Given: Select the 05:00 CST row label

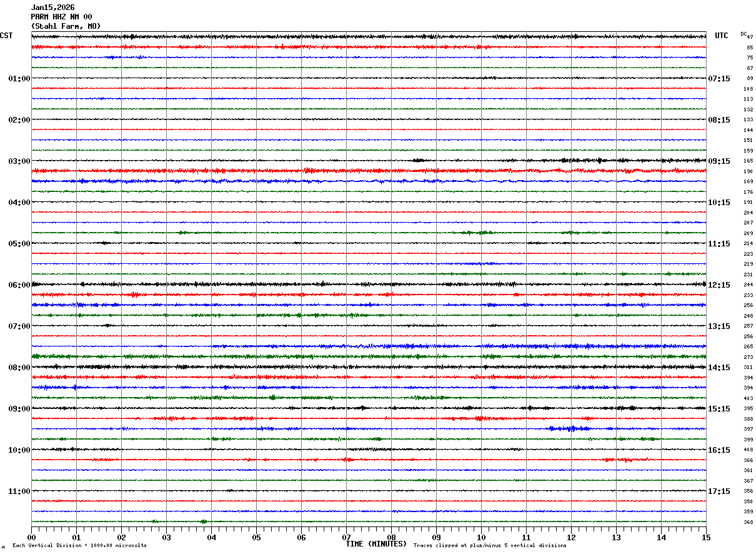Looking at the screenshot, I should [19, 244].
